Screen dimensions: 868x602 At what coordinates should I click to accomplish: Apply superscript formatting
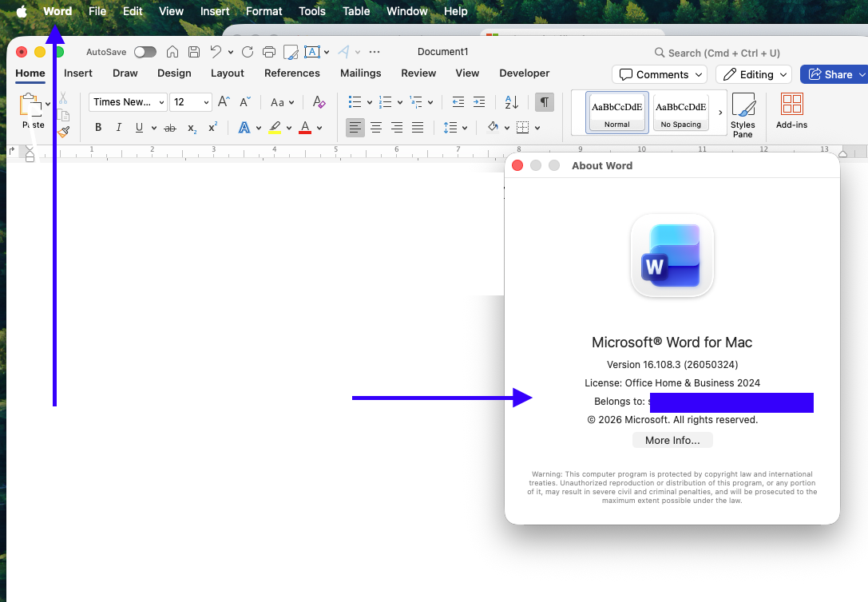tap(212, 128)
